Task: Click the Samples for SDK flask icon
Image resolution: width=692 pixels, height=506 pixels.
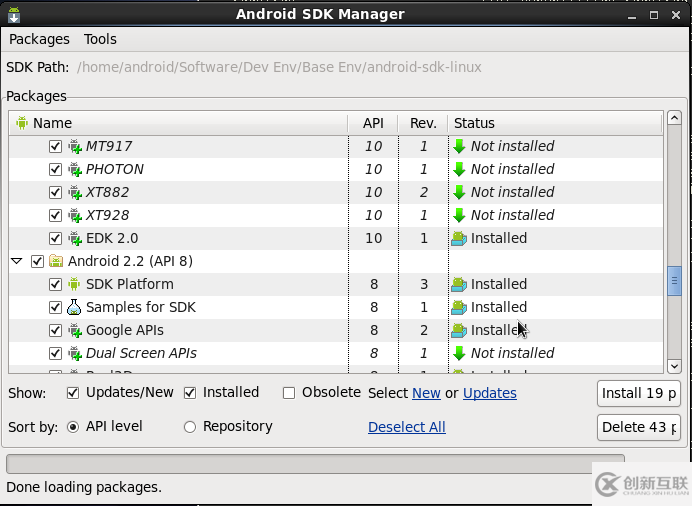Action: [x=74, y=307]
